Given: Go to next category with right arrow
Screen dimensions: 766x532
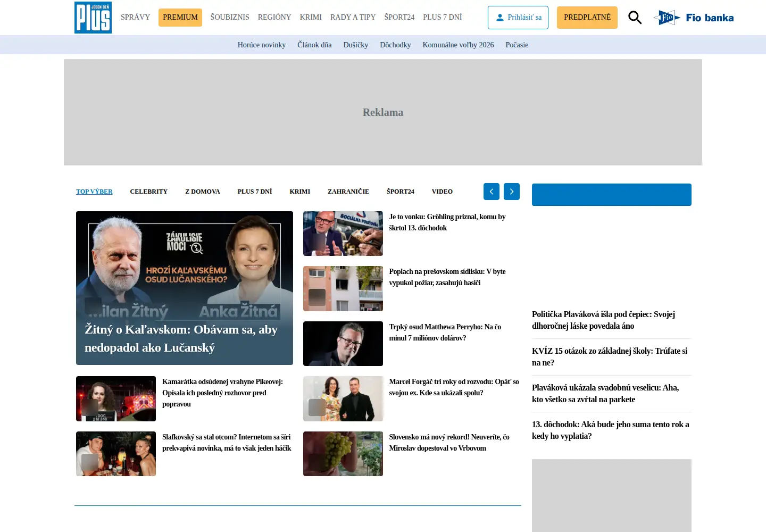Looking at the screenshot, I should pos(512,192).
